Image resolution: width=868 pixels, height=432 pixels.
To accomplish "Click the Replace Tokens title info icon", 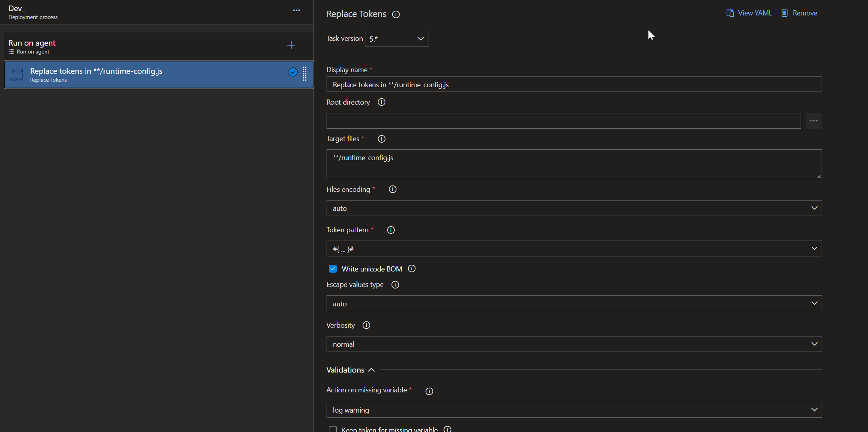I will [396, 15].
